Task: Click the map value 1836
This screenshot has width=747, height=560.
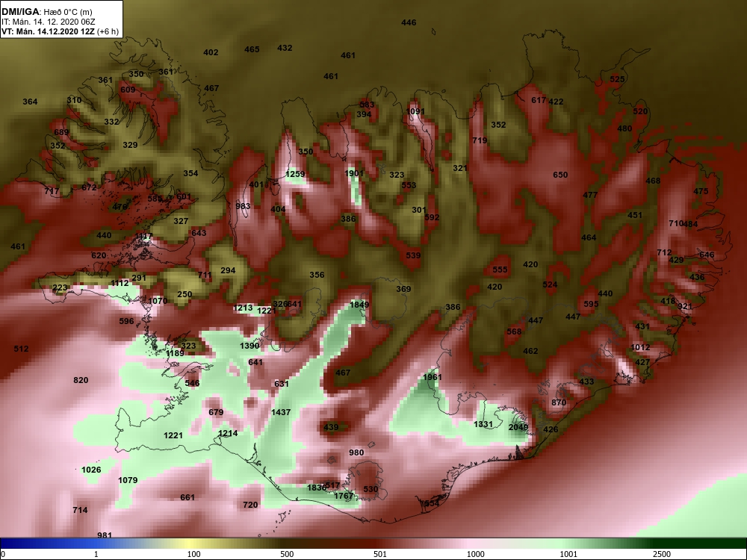Action: (x=316, y=487)
